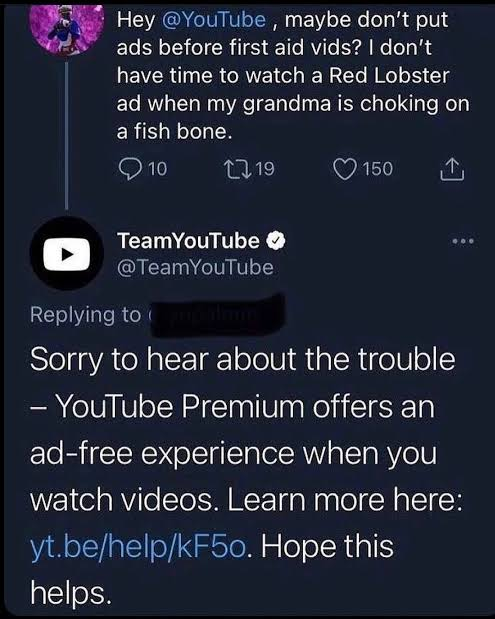495x619 pixels.
Task: Open the three-dot more options menu
Action: coord(463,240)
